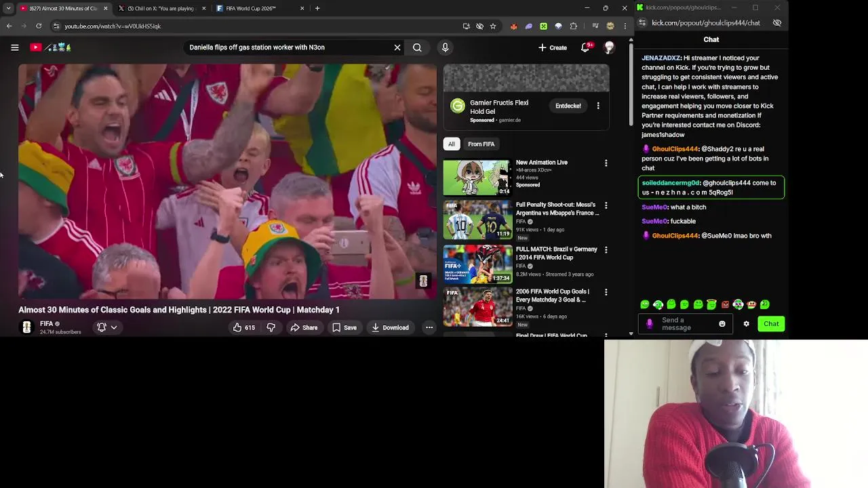868x488 pixels.
Task: Dislike the FIFA video
Action: (271, 327)
